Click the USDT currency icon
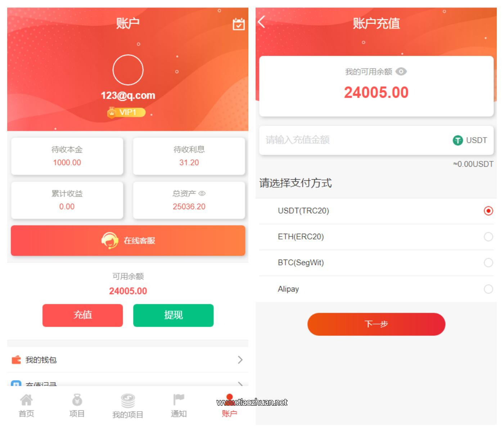 (x=458, y=140)
